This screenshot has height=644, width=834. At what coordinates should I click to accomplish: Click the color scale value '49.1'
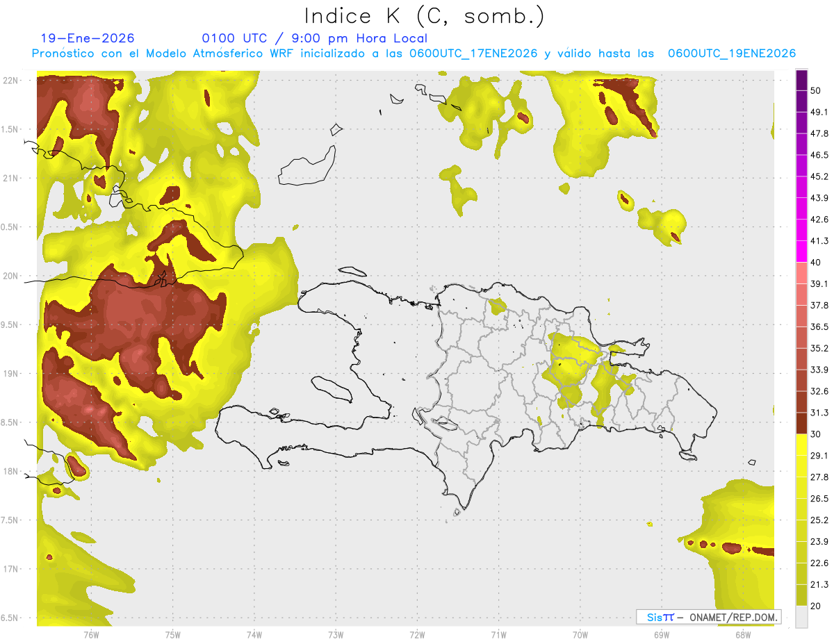click(x=819, y=112)
